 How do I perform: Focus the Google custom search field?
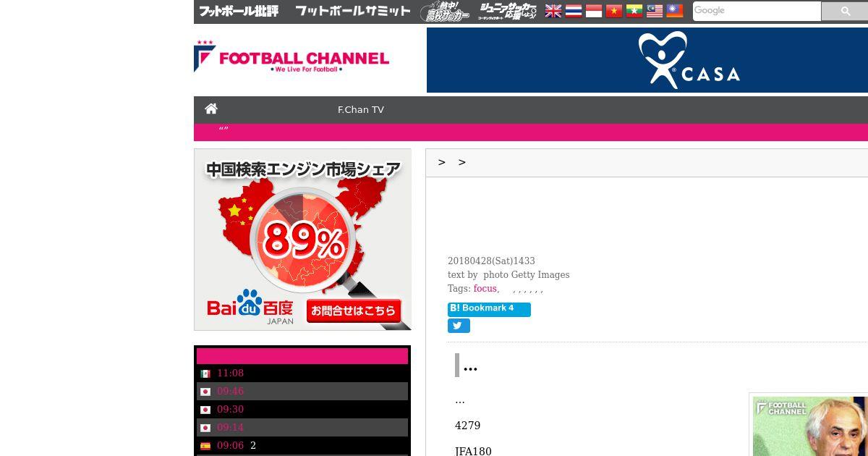pos(757,11)
